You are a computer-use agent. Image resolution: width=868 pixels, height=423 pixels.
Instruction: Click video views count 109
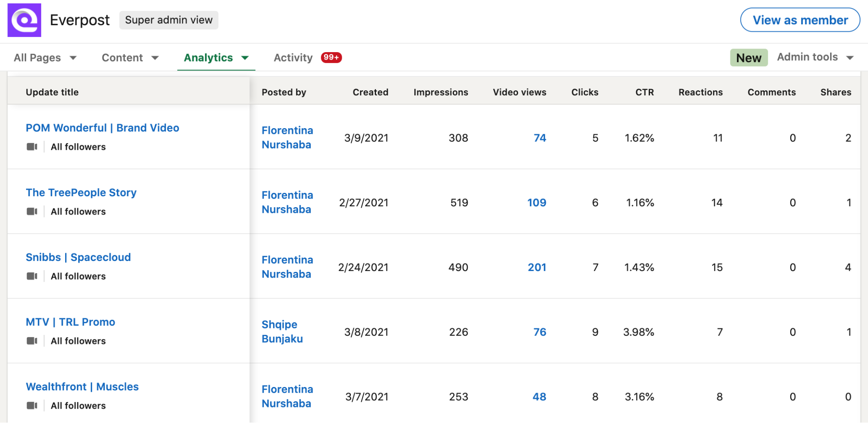click(537, 203)
